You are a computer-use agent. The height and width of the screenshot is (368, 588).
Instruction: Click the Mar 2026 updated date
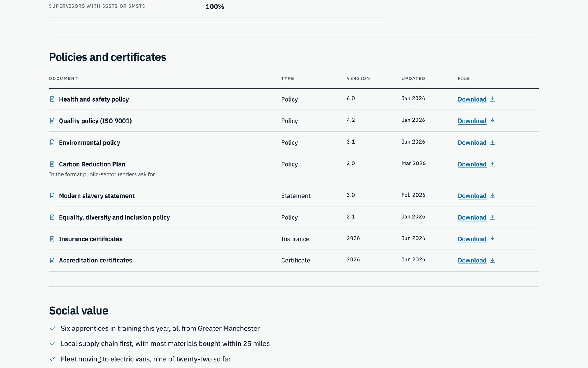[413, 163]
